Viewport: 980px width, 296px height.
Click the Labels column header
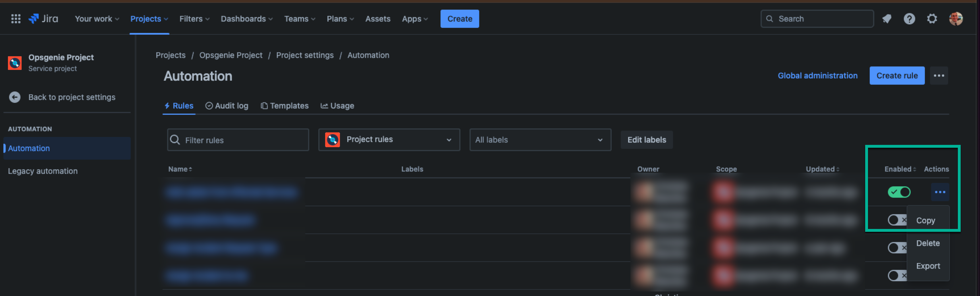pos(412,169)
